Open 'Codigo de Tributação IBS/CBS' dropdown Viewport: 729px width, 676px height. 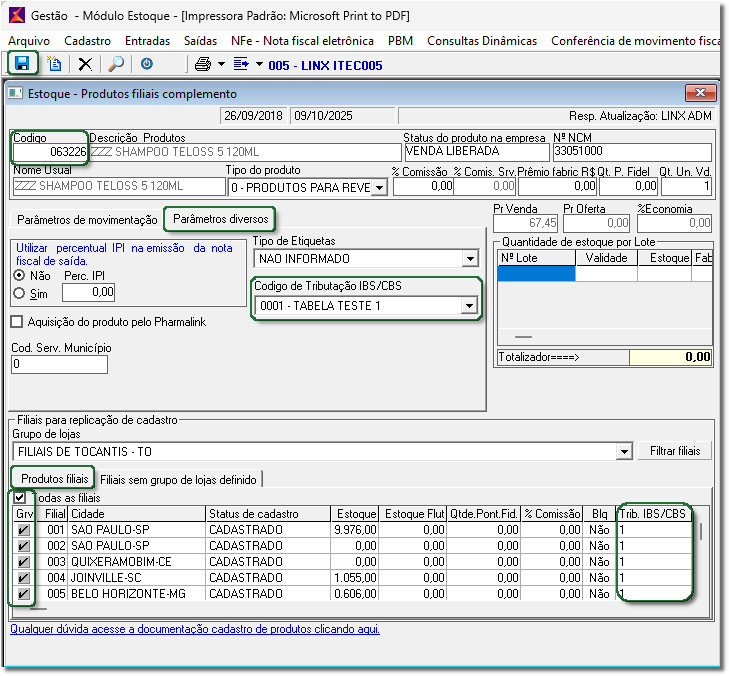tap(469, 305)
